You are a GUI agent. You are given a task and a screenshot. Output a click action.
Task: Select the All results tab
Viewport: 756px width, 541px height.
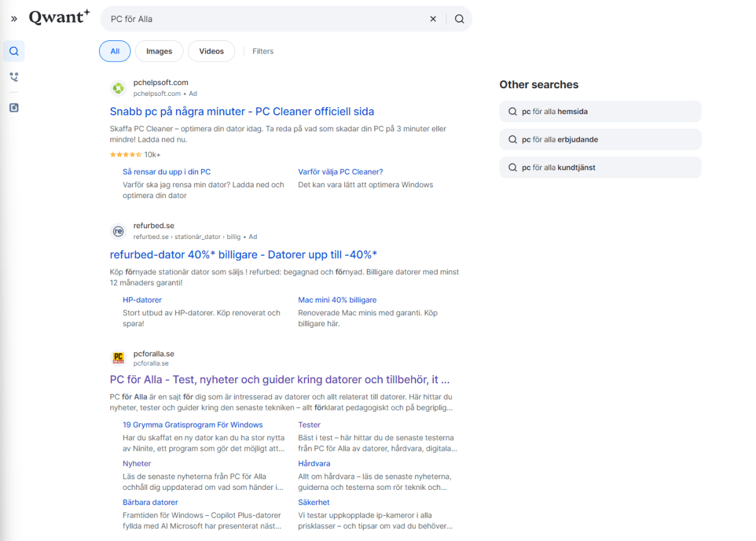point(115,51)
